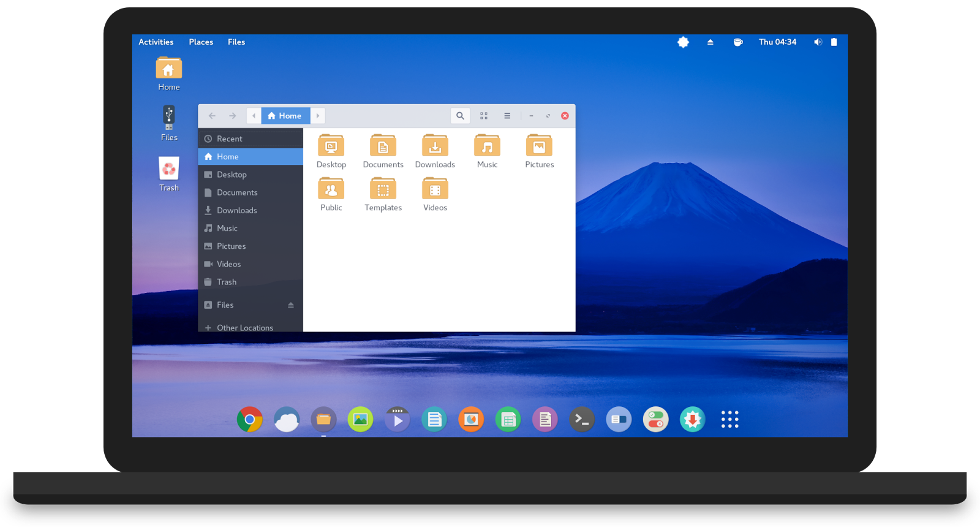
Task: Open the hamburger list menu icon
Action: 507,116
